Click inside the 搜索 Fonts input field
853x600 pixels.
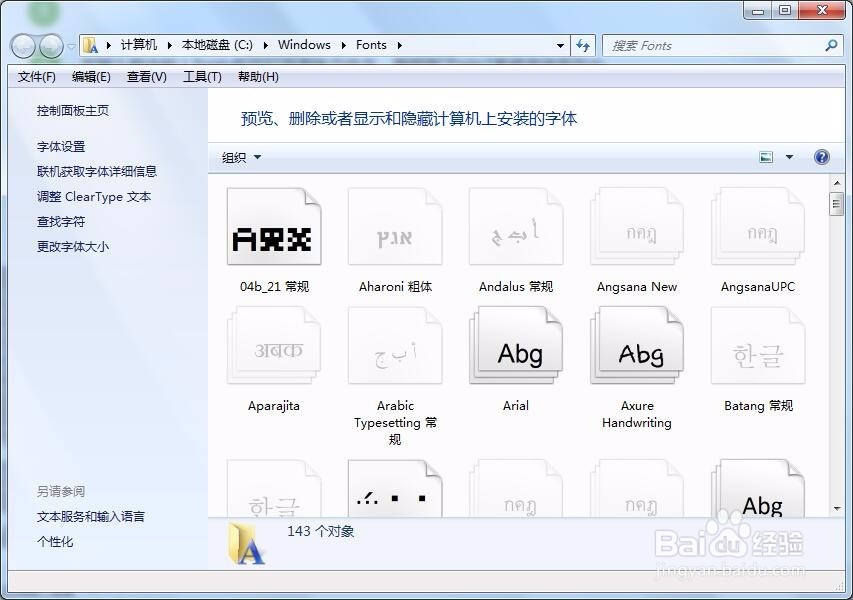pyautogui.click(x=700, y=45)
